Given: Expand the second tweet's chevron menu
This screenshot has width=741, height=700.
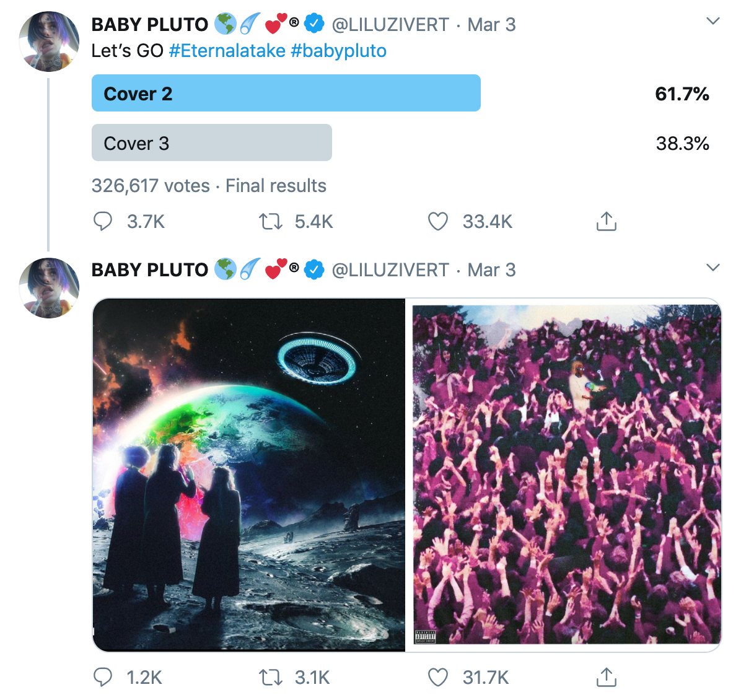Looking at the screenshot, I should coord(713,268).
